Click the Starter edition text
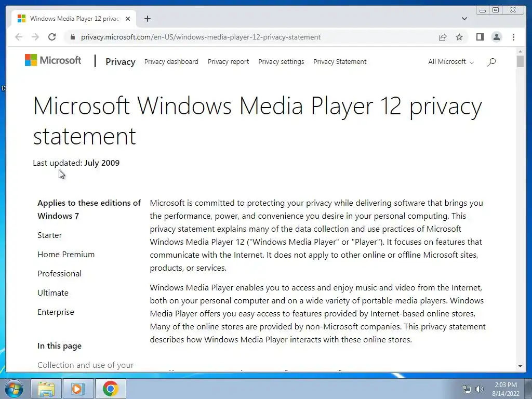This screenshot has height=399, width=532. coord(49,235)
